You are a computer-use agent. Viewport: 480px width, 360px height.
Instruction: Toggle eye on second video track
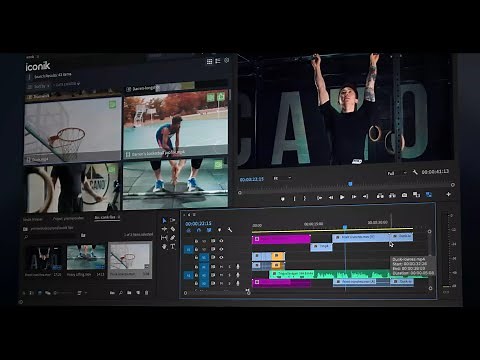point(221,249)
